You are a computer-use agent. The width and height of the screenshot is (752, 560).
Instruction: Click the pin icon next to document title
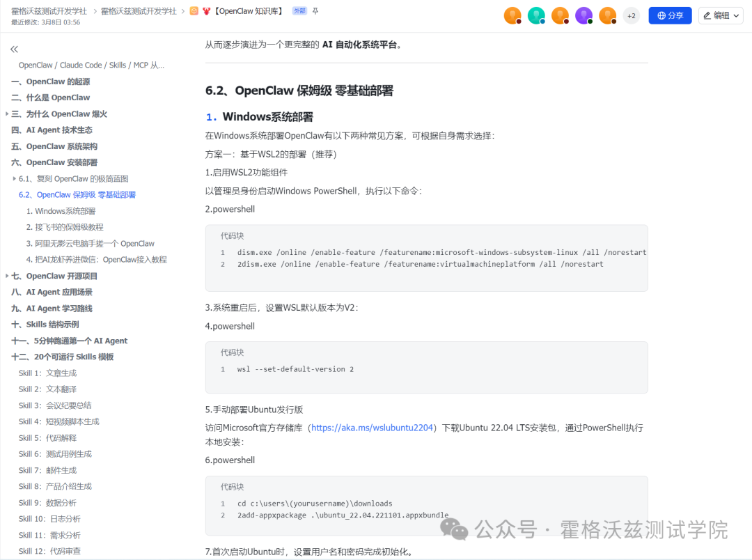coord(315,11)
